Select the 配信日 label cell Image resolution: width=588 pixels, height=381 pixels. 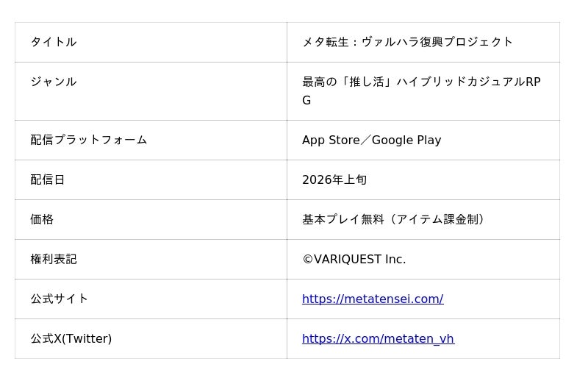pyautogui.click(x=48, y=179)
